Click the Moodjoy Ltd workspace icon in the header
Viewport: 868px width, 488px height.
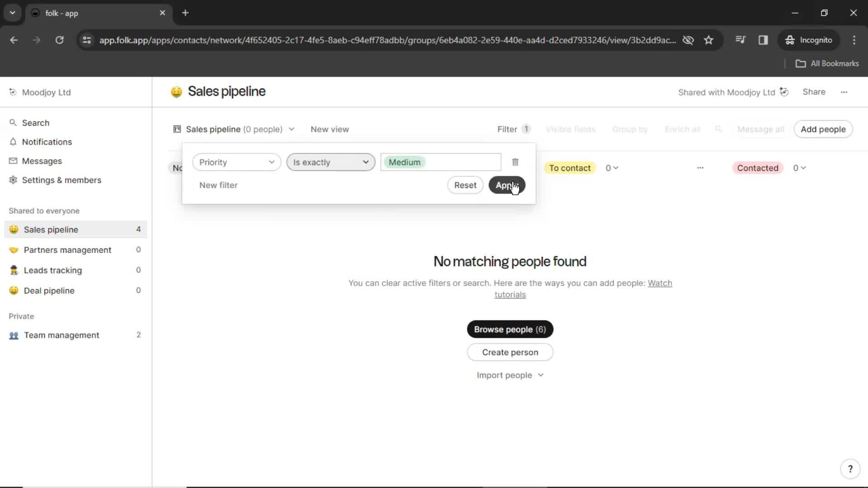point(784,92)
